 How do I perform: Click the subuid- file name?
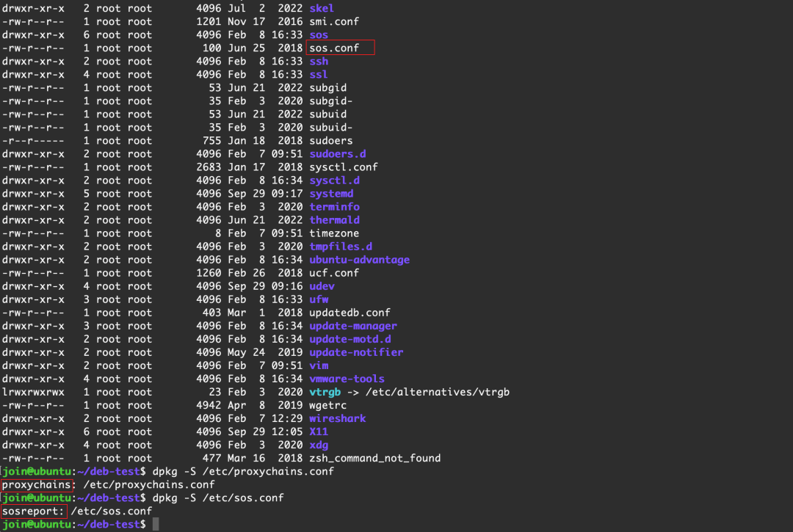330,128
